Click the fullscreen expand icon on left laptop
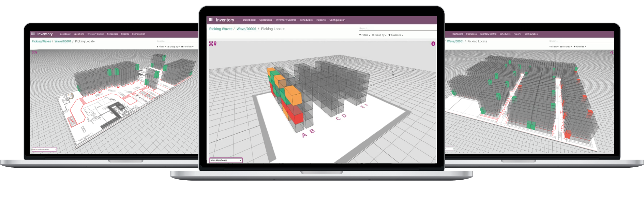 (x=33, y=52)
